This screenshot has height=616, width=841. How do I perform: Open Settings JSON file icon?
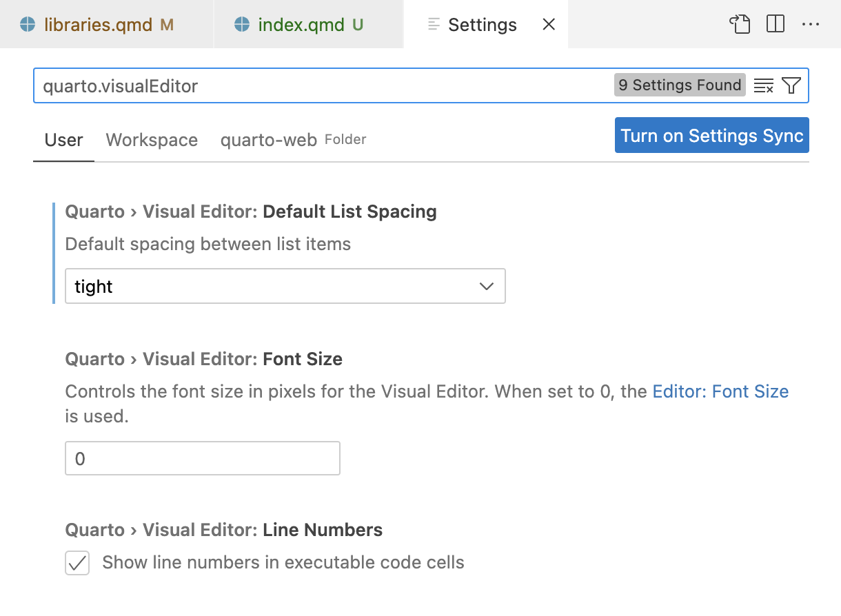[x=739, y=25]
